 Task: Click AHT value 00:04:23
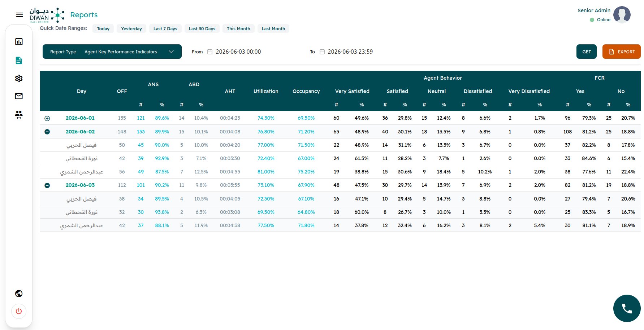point(230,118)
